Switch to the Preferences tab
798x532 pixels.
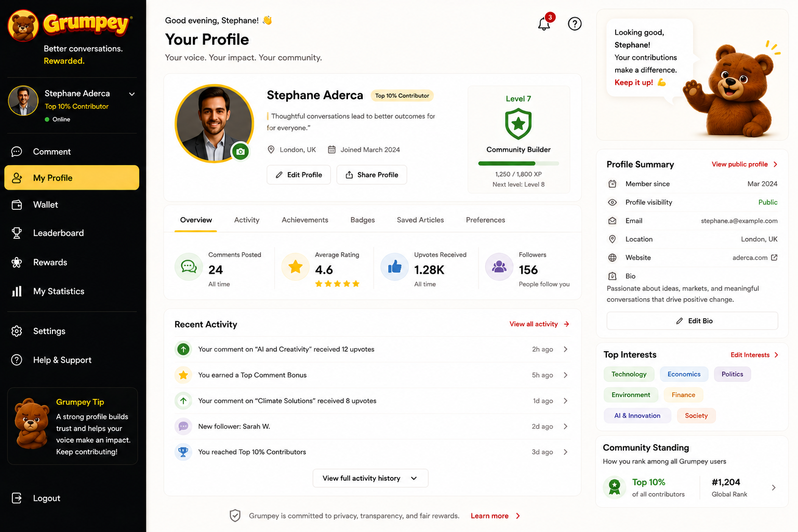pos(485,220)
